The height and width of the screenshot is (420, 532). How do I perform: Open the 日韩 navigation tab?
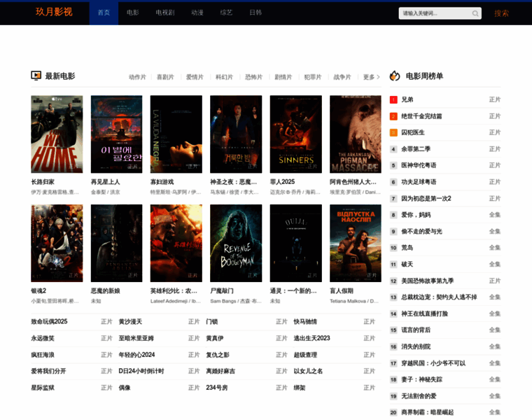point(255,13)
